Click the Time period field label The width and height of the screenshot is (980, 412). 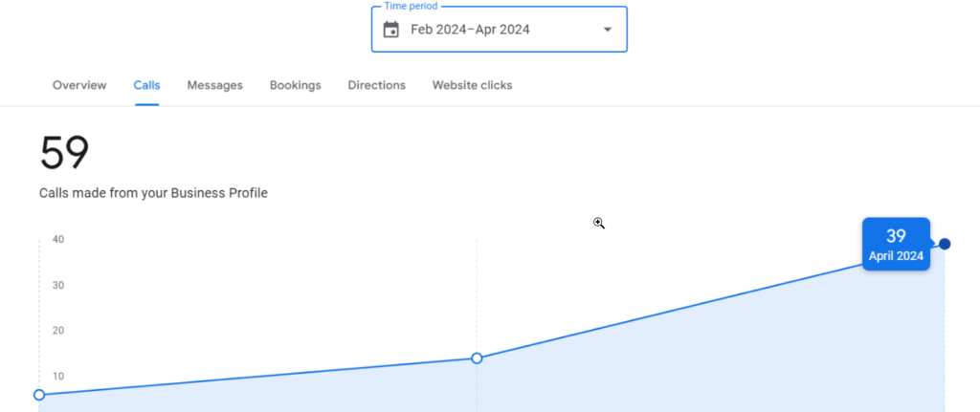tap(411, 7)
